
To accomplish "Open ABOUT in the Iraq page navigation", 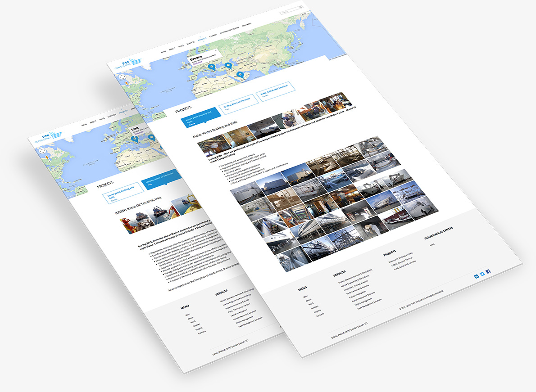I will [93, 122].
